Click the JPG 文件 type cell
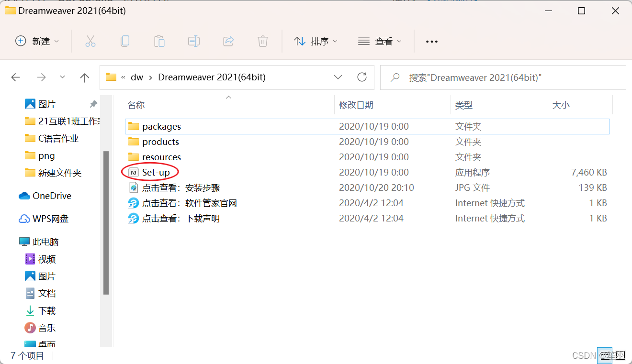This screenshot has width=632, height=364. click(x=473, y=188)
